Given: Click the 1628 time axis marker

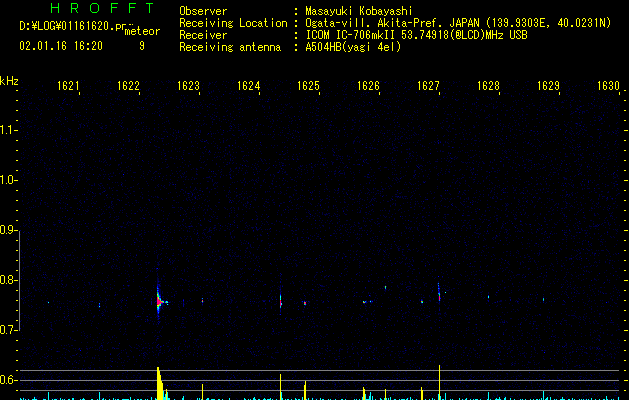Looking at the screenshot, I should point(488,86).
